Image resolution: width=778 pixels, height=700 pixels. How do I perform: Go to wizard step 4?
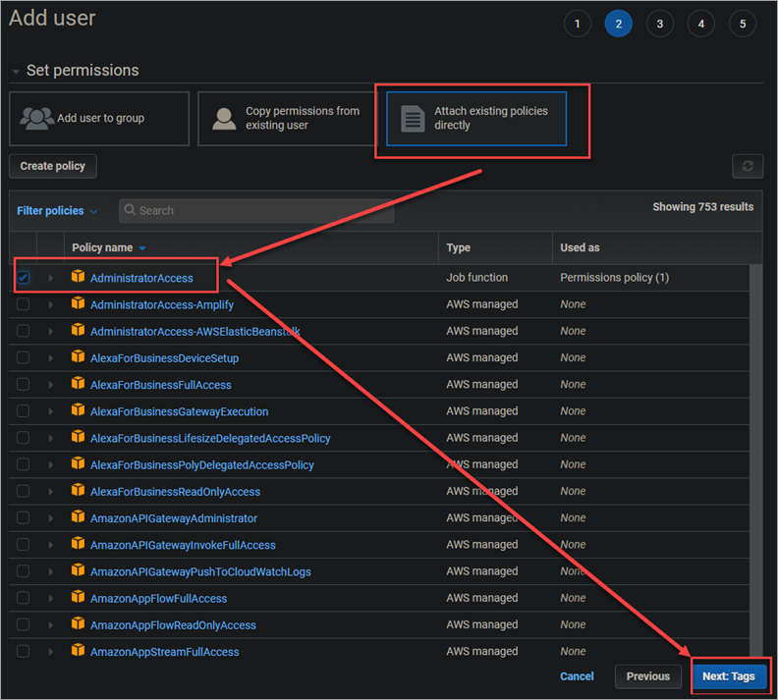click(x=700, y=24)
